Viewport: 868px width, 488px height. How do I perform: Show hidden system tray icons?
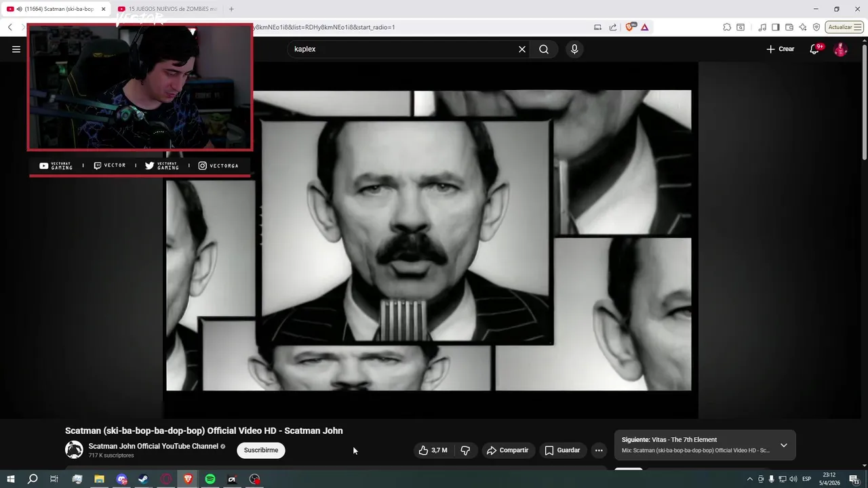coord(749,479)
